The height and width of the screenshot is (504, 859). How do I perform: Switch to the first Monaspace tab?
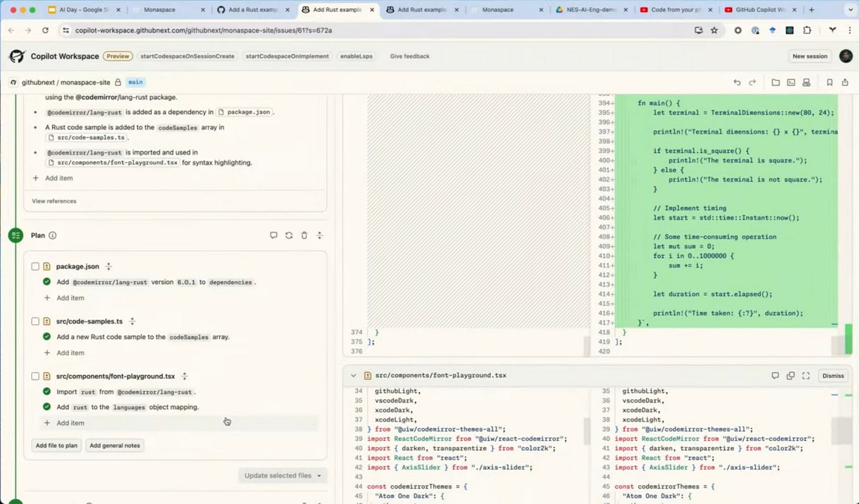click(168, 9)
